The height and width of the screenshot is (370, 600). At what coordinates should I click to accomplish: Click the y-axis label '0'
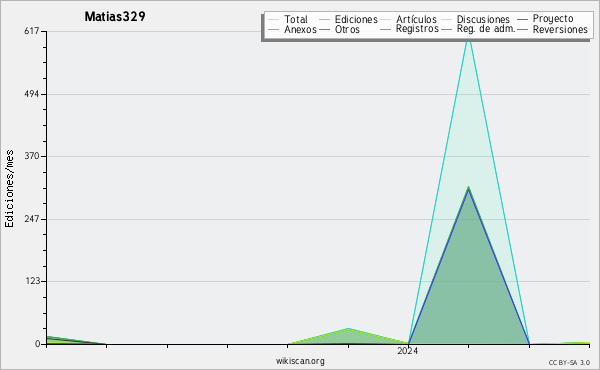(x=37, y=344)
